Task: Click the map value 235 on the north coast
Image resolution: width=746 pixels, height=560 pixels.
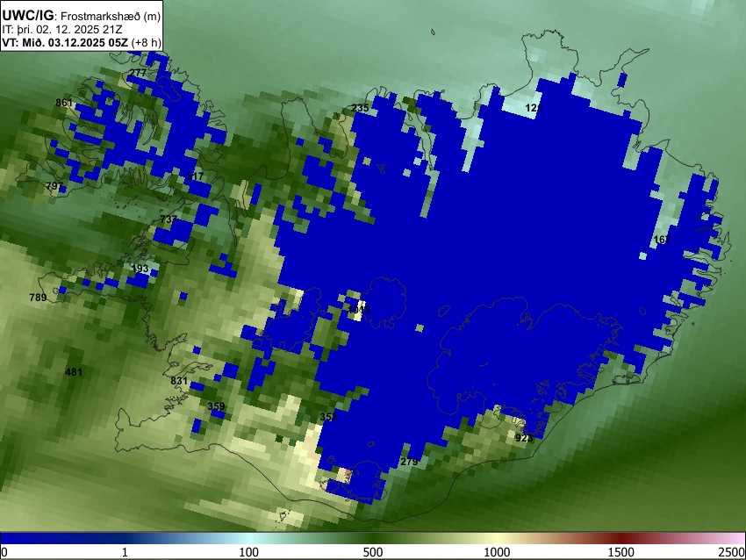Action: tap(360, 108)
